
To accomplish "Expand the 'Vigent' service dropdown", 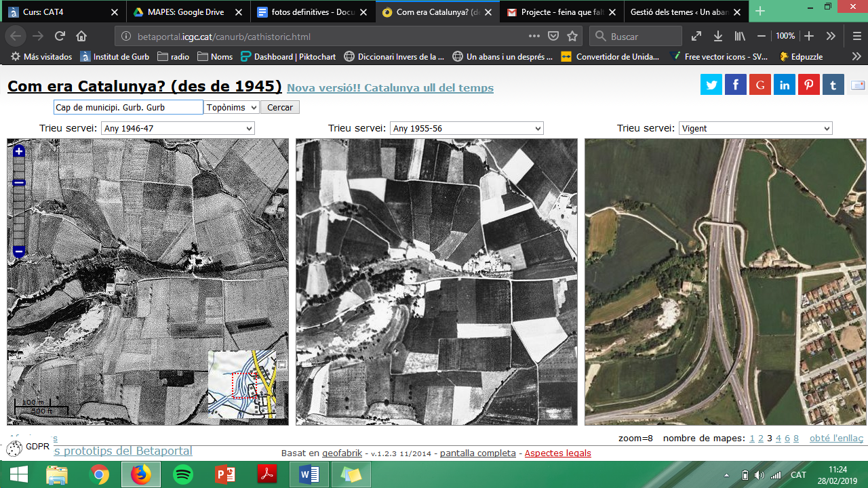I will (x=755, y=128).
